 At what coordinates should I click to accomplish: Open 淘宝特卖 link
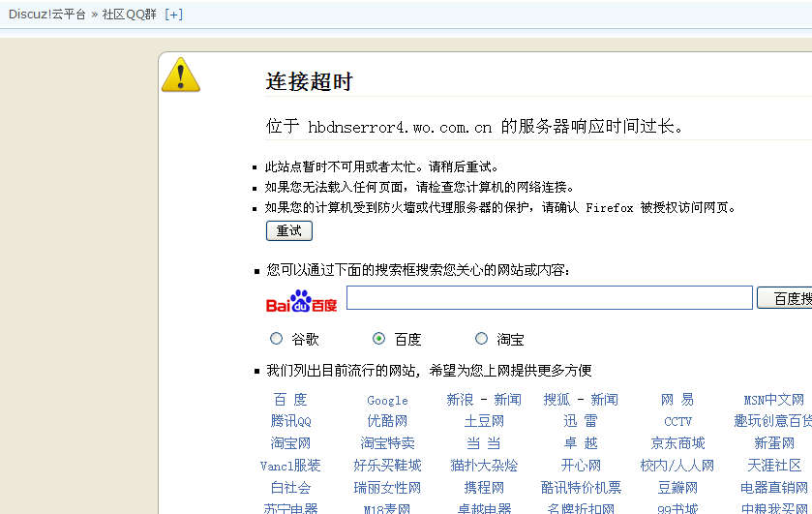coord(387,443)
